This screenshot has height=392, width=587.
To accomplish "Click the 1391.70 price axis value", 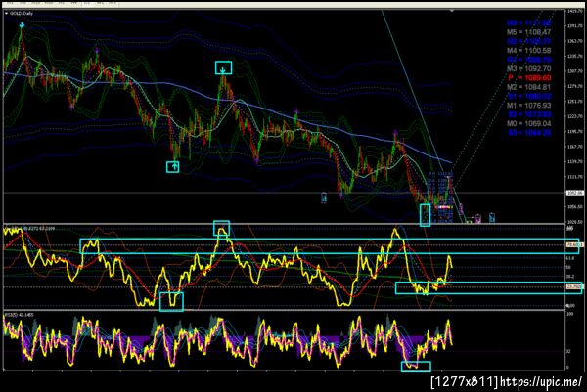I will pos(575,26).
